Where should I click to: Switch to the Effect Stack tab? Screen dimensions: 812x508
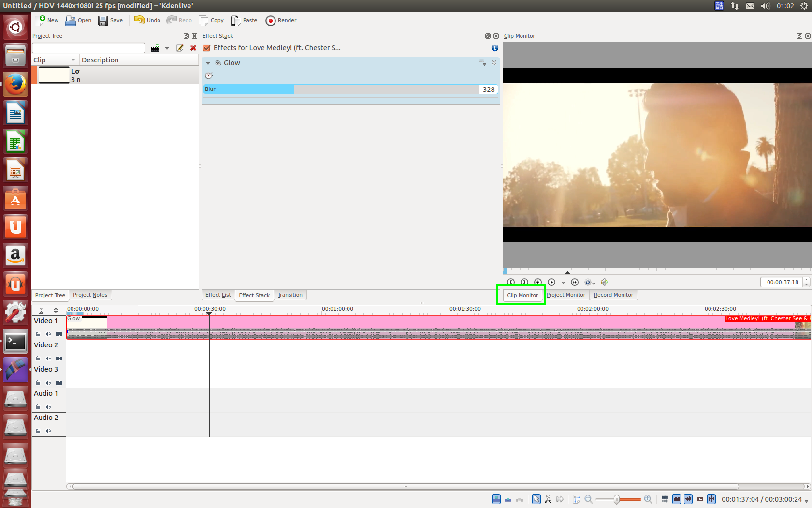click(254, 295)
